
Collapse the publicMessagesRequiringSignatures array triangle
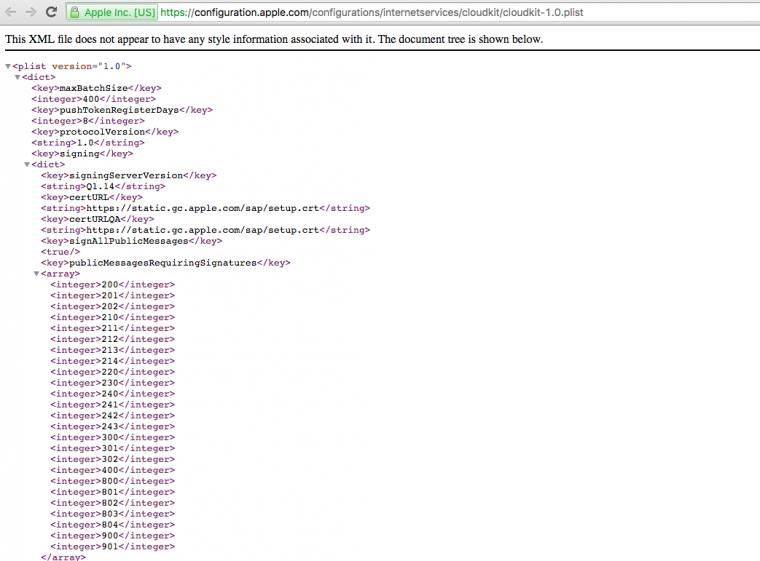(x=36, y=273)
